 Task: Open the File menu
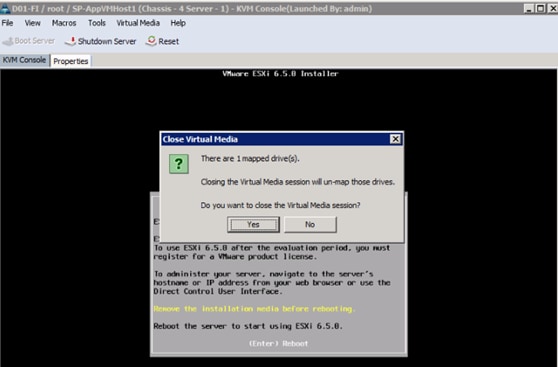tap(7, 23)
